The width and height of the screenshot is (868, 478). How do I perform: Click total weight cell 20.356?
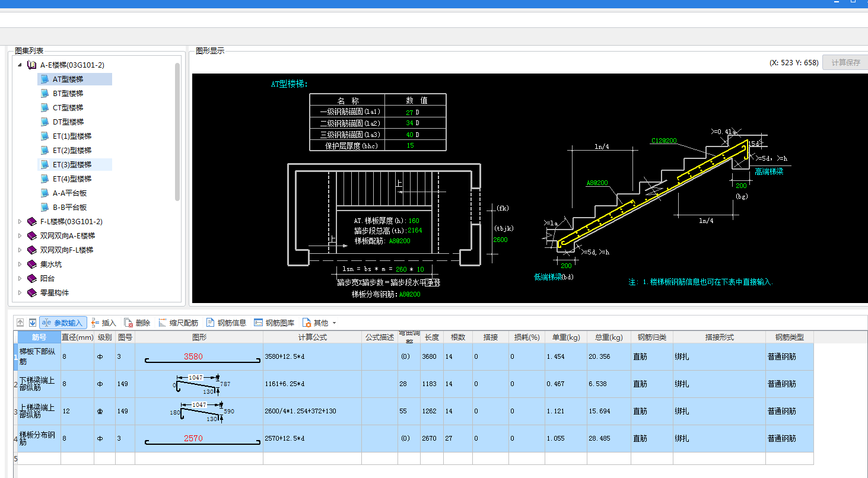(x=608, y=357)
